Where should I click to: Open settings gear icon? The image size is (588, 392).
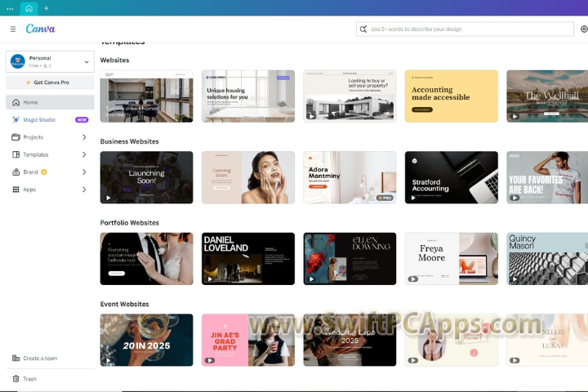click(x=584, y=29)
